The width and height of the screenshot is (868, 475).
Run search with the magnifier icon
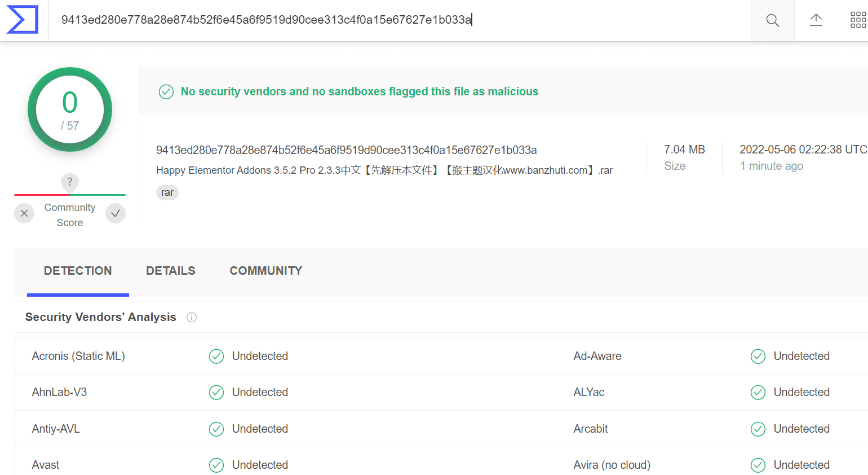click(773, 20)
